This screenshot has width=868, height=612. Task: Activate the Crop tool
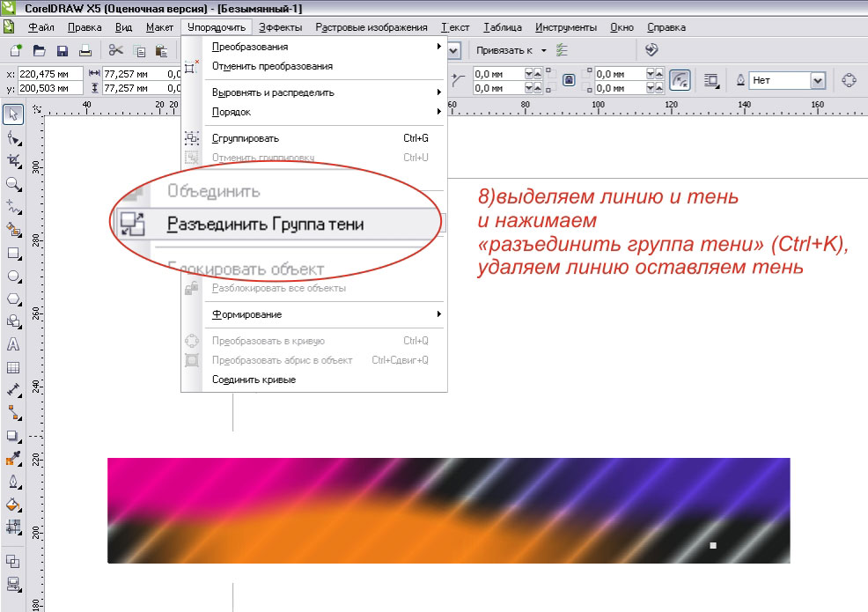(x=13, y=161)
